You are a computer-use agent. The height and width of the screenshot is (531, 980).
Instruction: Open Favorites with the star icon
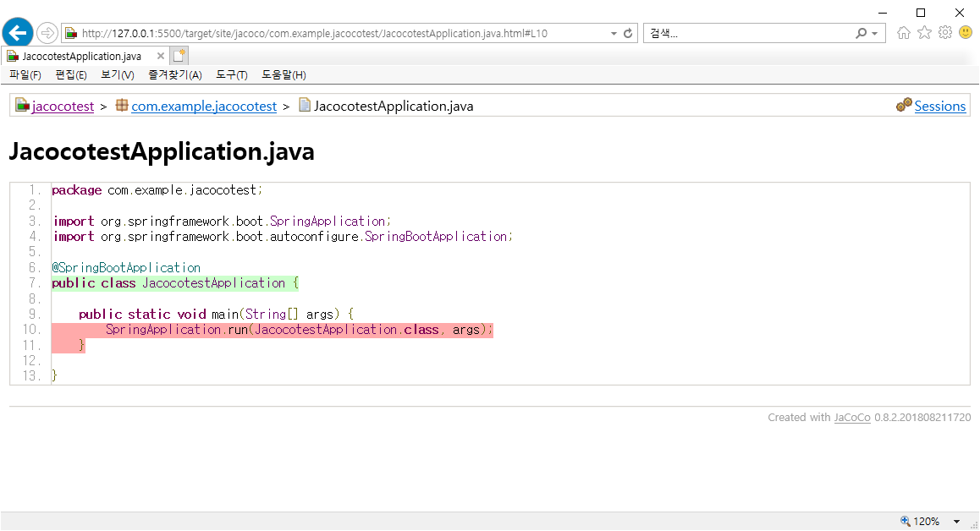924,32
